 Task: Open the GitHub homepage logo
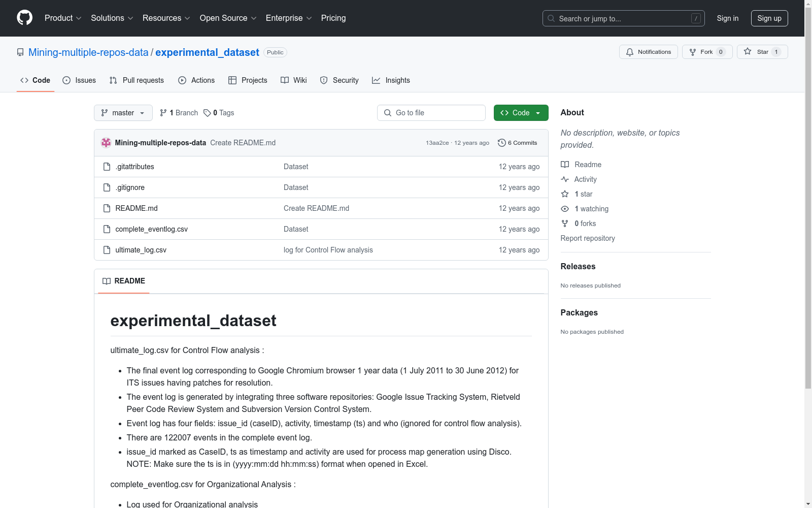pyautogui.click(x=24, y=18)
